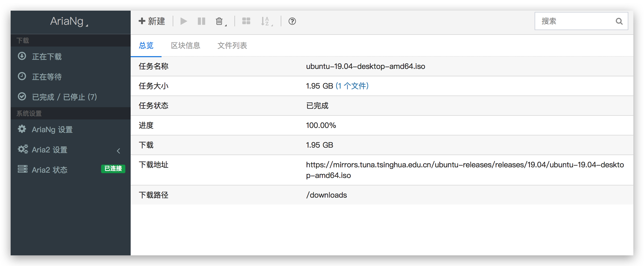The width and height of the screenshot is (644, 266).
Task: Click the 新建 new task button
Action: click(152, 21)
